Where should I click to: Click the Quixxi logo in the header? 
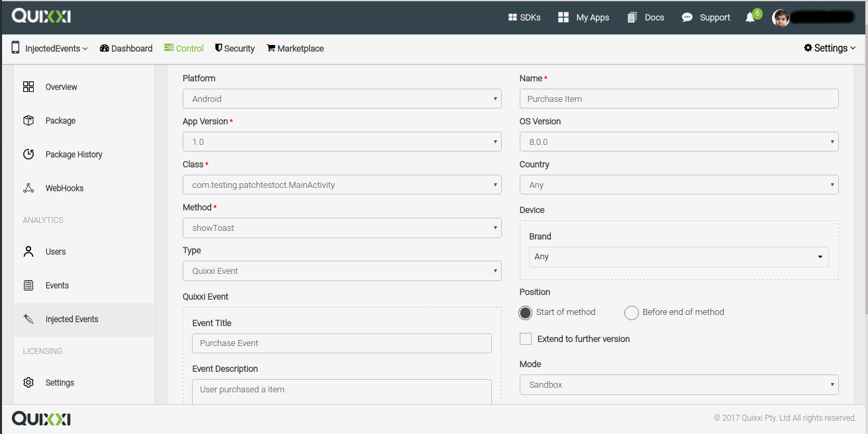[41, 17]
